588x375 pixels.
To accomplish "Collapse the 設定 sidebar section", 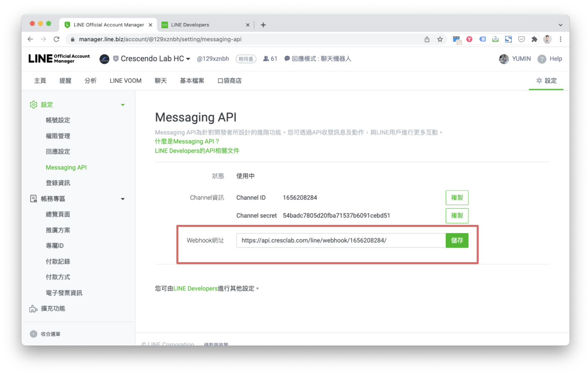I will (x=123, y=105).
